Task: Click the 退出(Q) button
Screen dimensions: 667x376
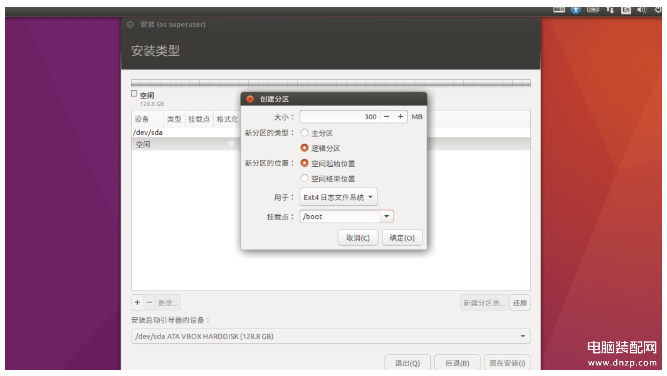Action: click(x=407, y=363)
